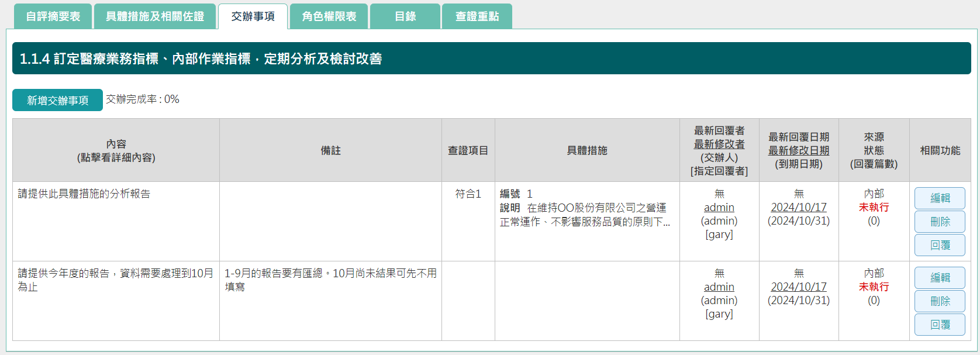Click admin link in the 1-9月 report row
Viewport: 980px width, 355px height.
tap(719, 287)
